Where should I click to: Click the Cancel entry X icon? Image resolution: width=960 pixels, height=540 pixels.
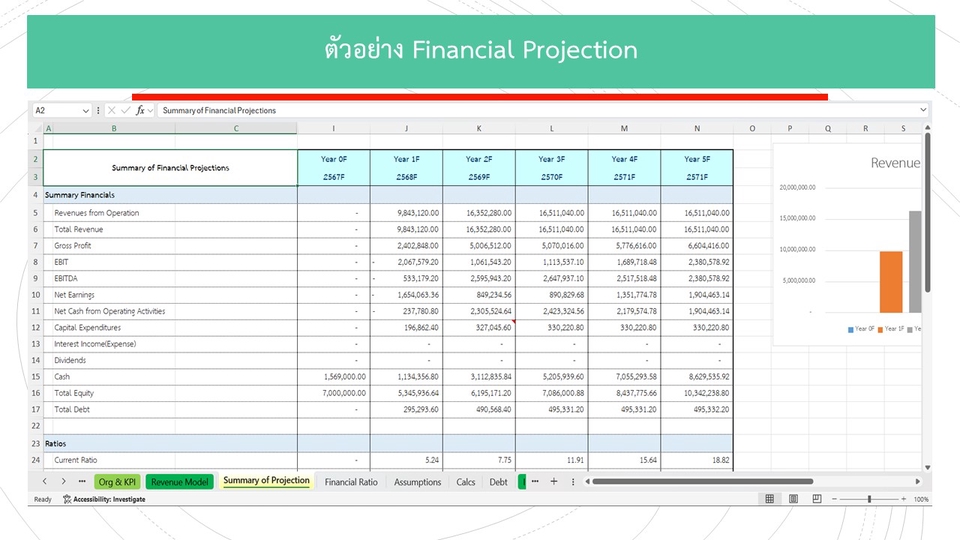point(112,110)
